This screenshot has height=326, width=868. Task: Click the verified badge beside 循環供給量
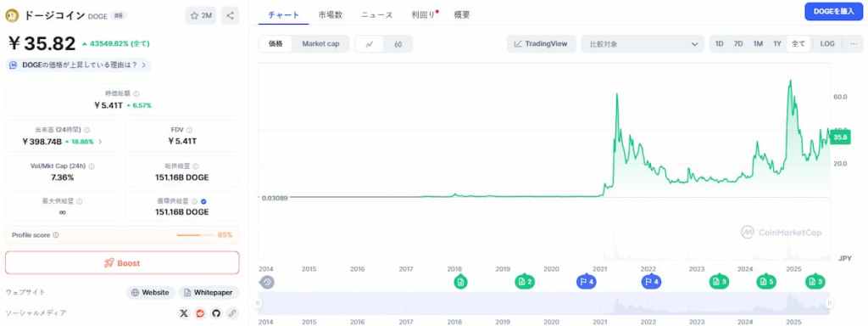(204, 201)
